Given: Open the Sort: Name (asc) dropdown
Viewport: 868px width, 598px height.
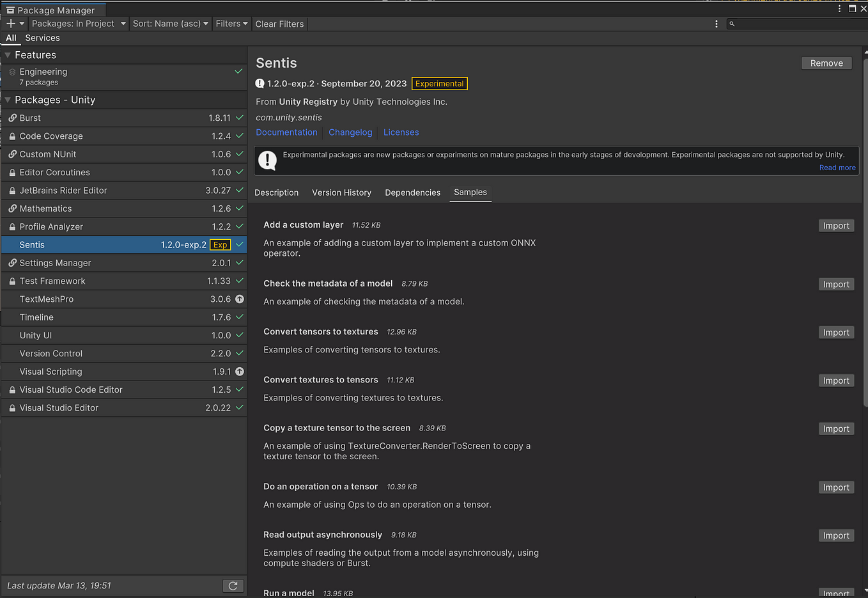Looking at the screenshot, I should coord(170,24).
